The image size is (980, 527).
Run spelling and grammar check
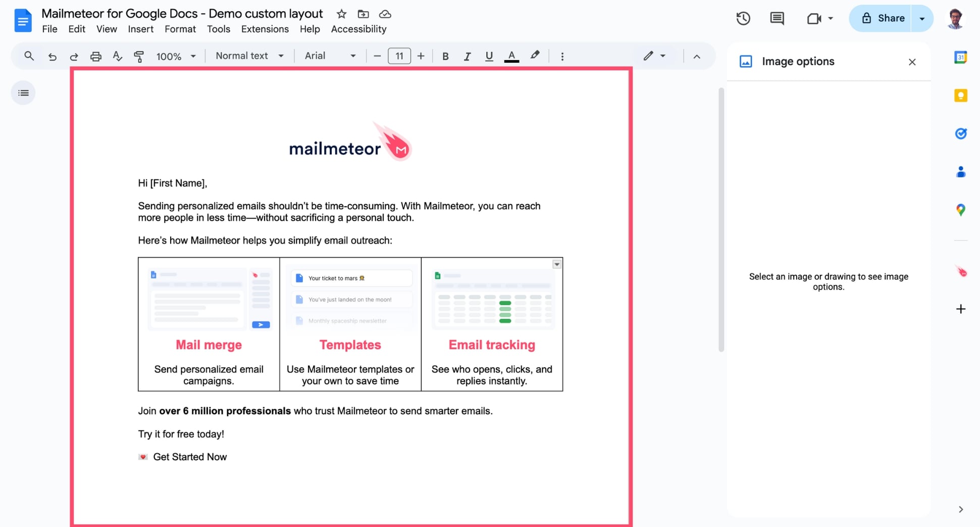117,56
